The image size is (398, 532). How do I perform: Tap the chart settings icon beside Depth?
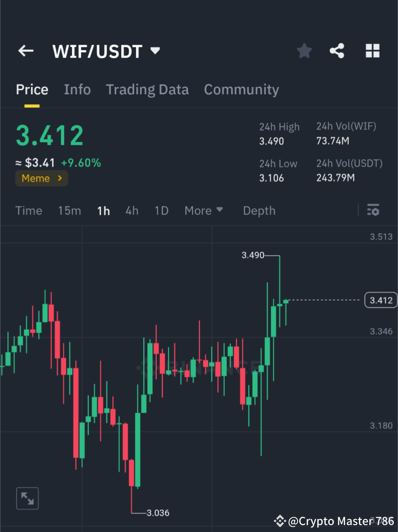tap(373, 210)
